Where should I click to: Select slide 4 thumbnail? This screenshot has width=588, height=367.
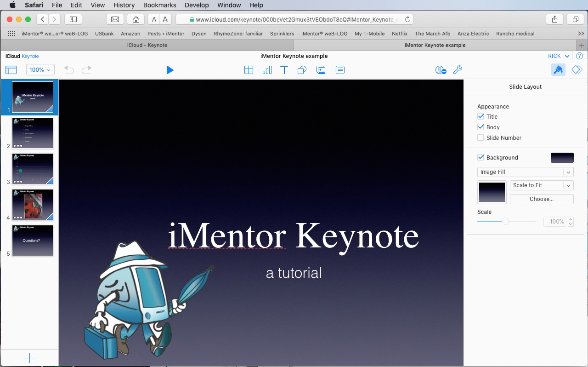click(x=33, y=205)
